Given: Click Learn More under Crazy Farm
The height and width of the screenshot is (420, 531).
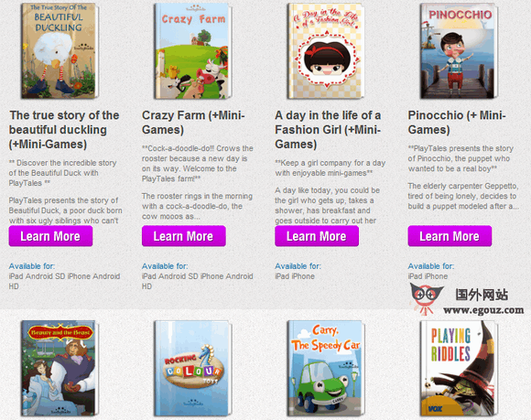Looking at the screenshot, I should point(183,236).
